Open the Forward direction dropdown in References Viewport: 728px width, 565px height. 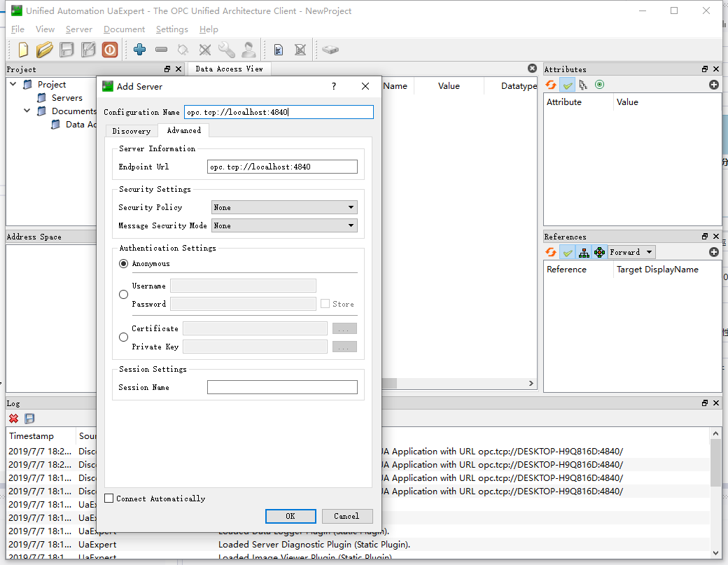[x=631, y=252]
